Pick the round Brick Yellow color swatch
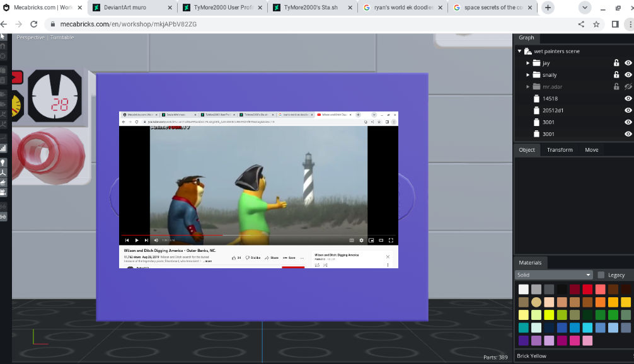 tap(536, 302)
